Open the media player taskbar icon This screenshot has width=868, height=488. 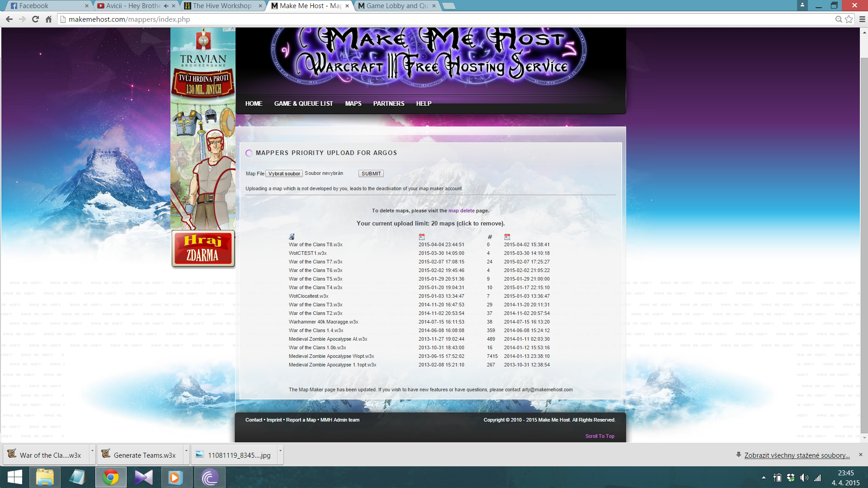coord(177,477)
